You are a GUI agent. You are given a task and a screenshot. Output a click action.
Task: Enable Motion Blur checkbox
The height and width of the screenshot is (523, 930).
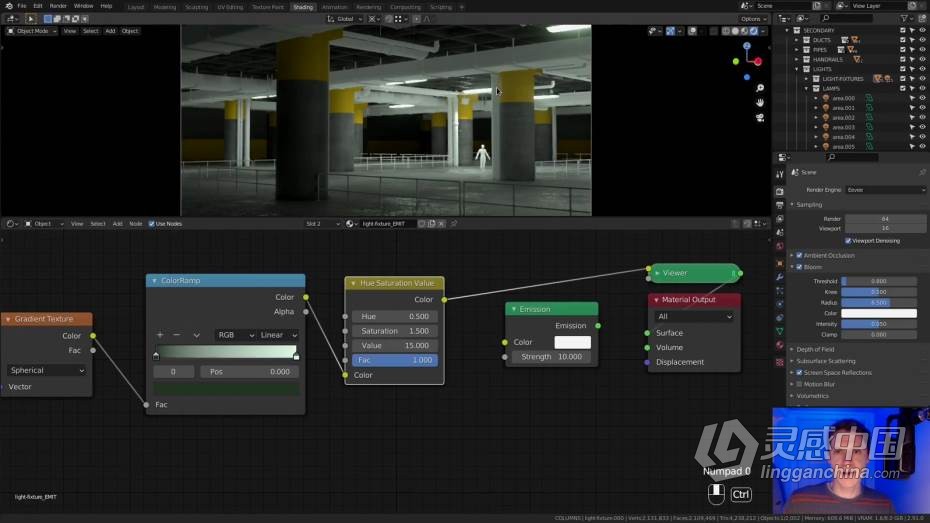coord(800,385)
